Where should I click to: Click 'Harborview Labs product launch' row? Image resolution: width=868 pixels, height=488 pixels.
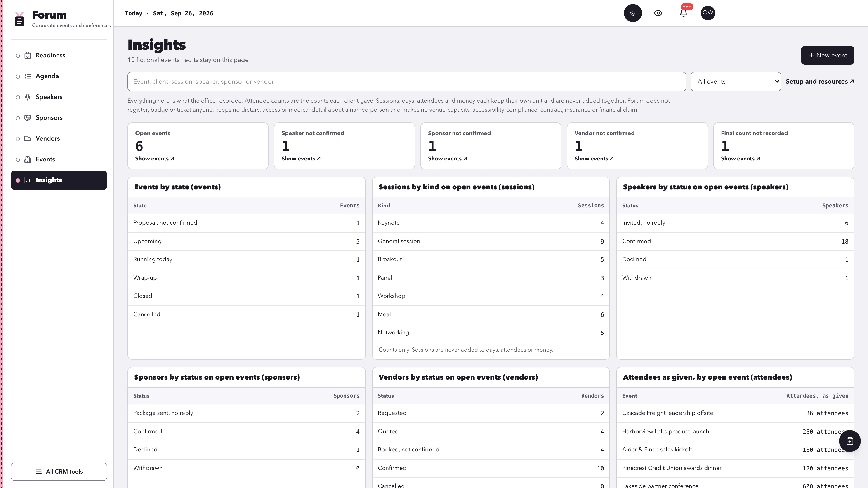[735, 432]
